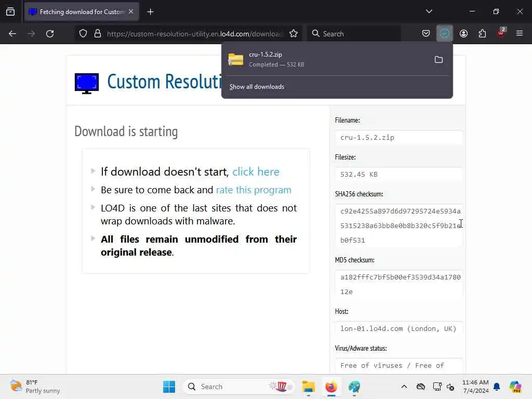Click the taskbar Search box

(239, 387)
